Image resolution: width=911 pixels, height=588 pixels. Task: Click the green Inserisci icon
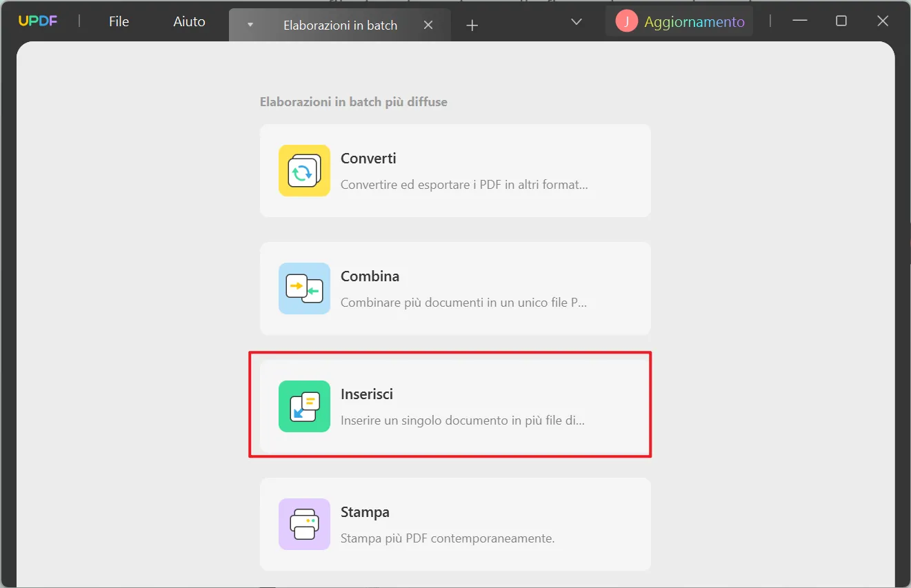pos(304,406)
